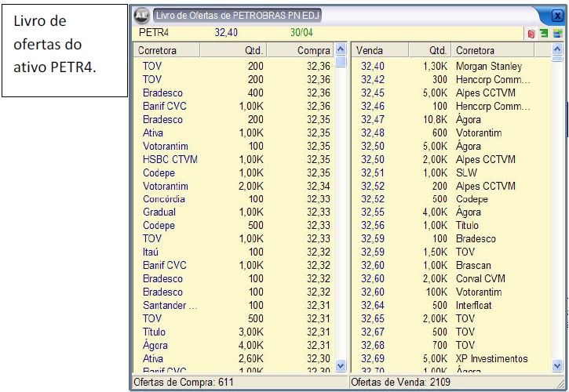Click the buy-side scrollbar thumb
This screenshot has height=392, width=569.
tap(341, 61)
